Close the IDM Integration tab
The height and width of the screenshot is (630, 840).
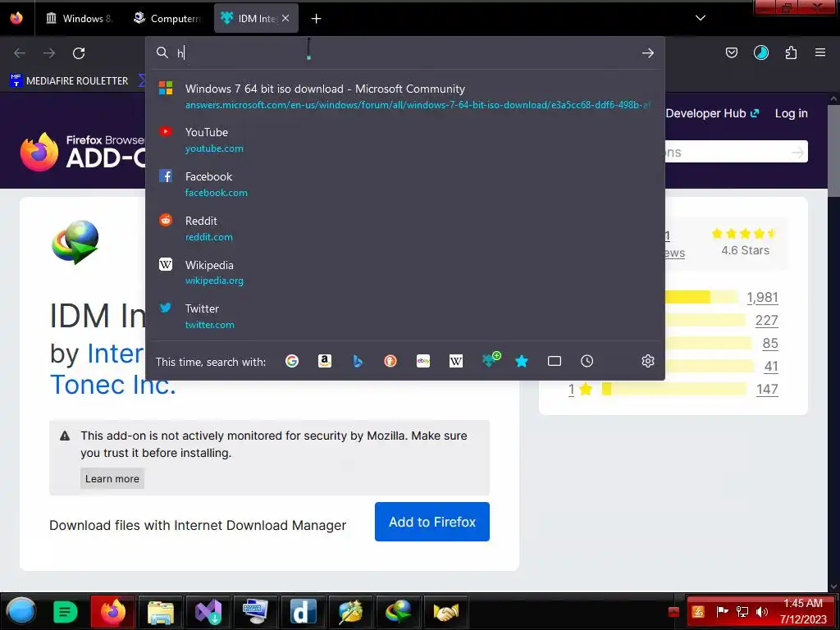pos(285,18)
